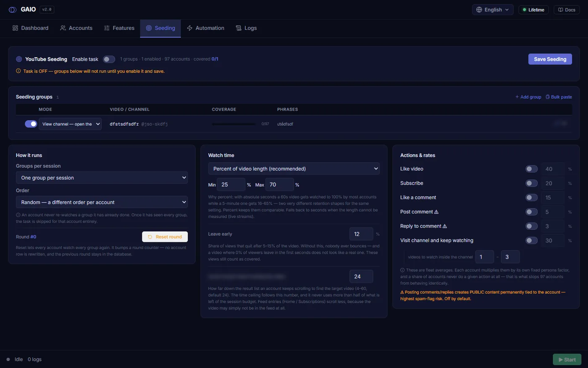
Task: Toggle the Enable task switch
Action: (109, 59)
